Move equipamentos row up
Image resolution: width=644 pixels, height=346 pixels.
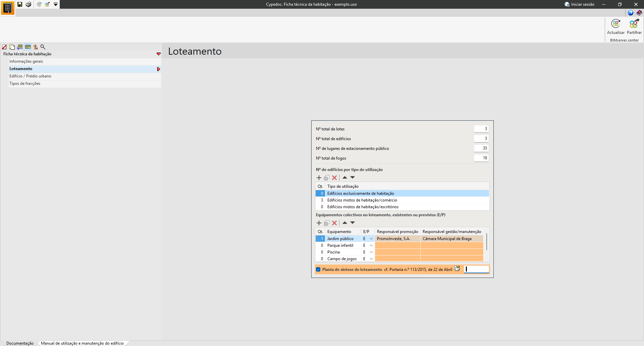click(345, 223)
